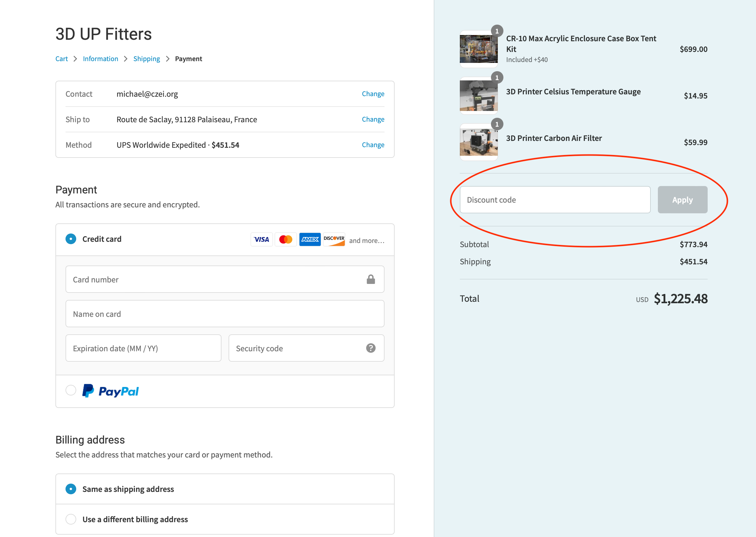
Task: Click the Visa card icon
Action: coord(261,239)
